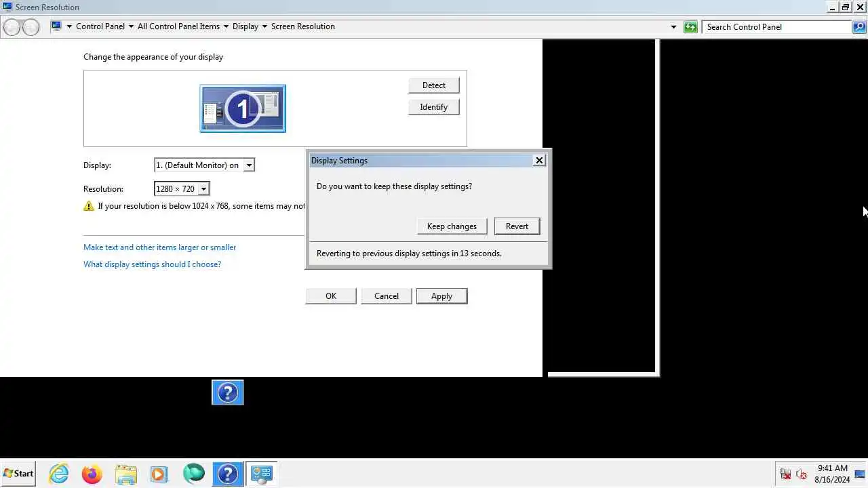The height and width of the screenshot is (488, 868).
Task: Click the 'Reverting to previous display settings' text
Action: 409,253
